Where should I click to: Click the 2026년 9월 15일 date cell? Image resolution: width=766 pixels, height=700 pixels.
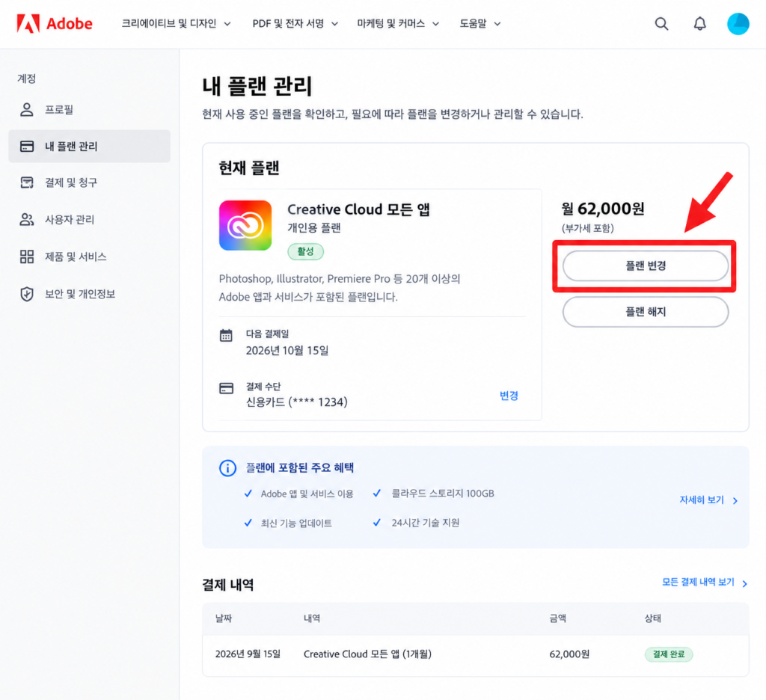(248, 654)
